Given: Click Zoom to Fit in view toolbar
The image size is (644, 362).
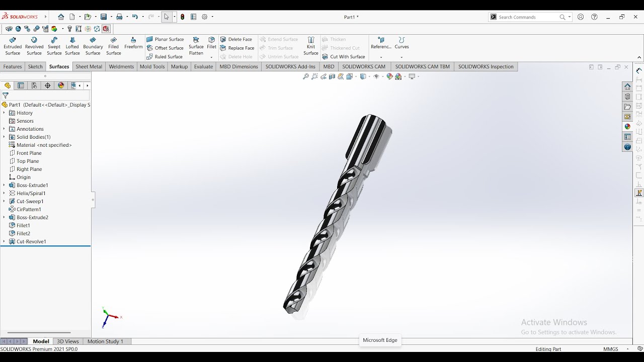Looking at the screenshot, I should (x=305, y=76).
